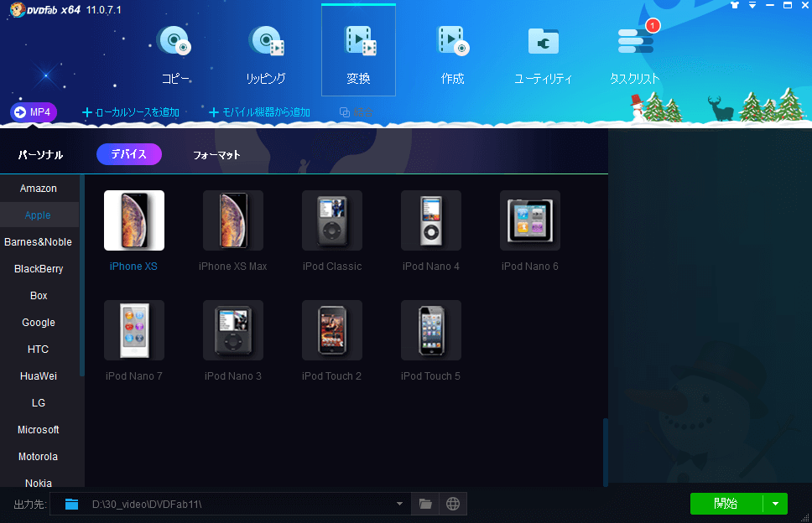Open the skin (T-shirt) icon in title bar

(735, 5)
